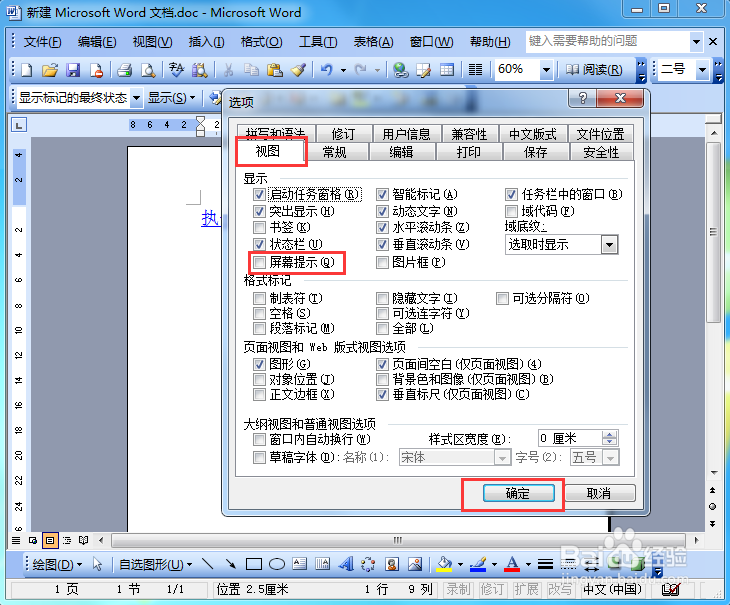Insert Clip Art from the drawing toolbar
The width and height of the screenshot is (730, 605).
[x=392, y=565]
